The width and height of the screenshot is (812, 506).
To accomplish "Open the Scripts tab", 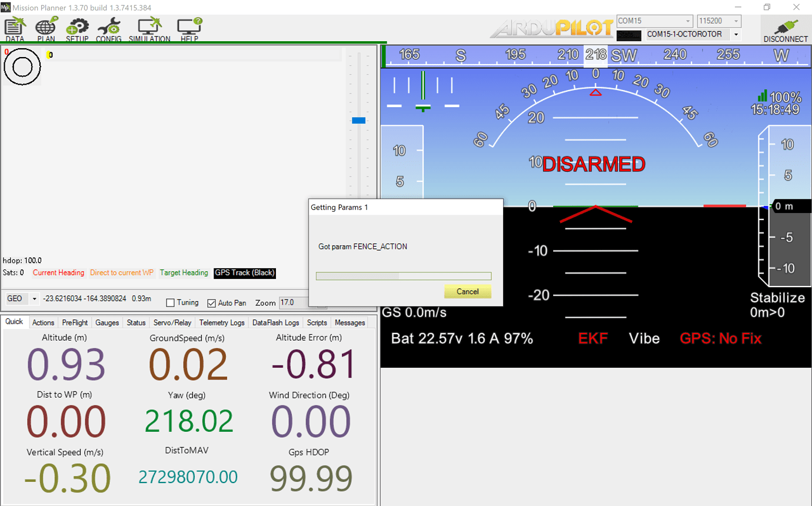I will pyautogui.click(x=317, y=322).
